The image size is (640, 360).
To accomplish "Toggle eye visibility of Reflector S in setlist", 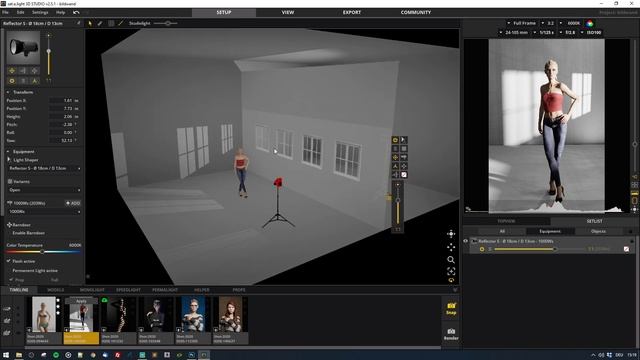I will coord(466,241).
